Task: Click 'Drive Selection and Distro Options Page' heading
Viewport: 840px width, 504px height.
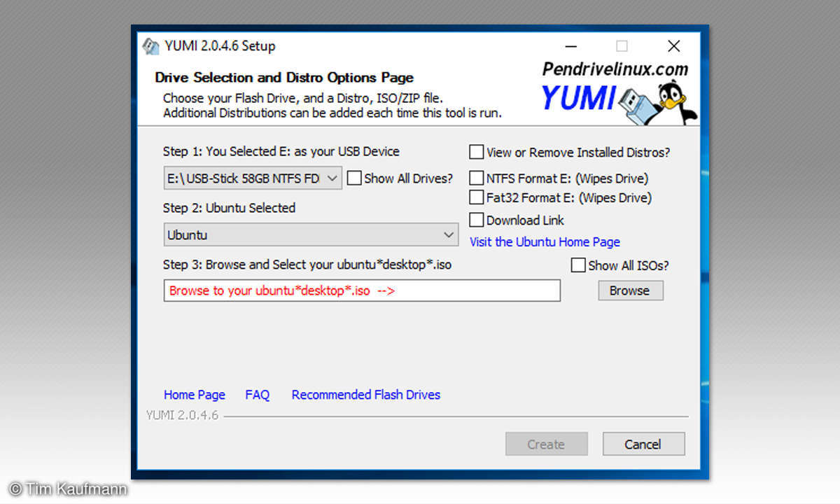Action: (x=284, y=77)
